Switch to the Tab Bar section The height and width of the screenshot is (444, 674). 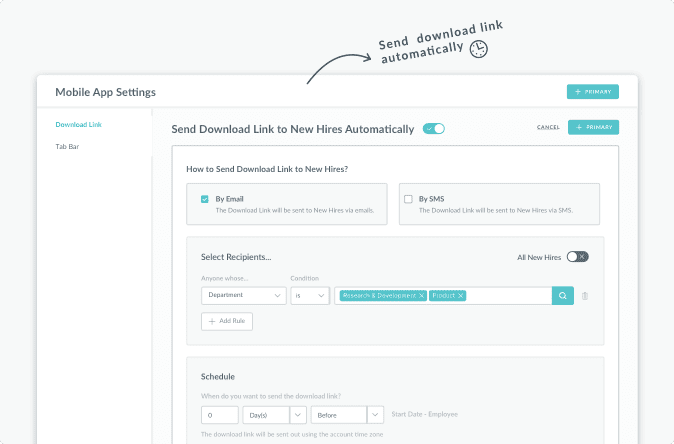tap(67, 147)
